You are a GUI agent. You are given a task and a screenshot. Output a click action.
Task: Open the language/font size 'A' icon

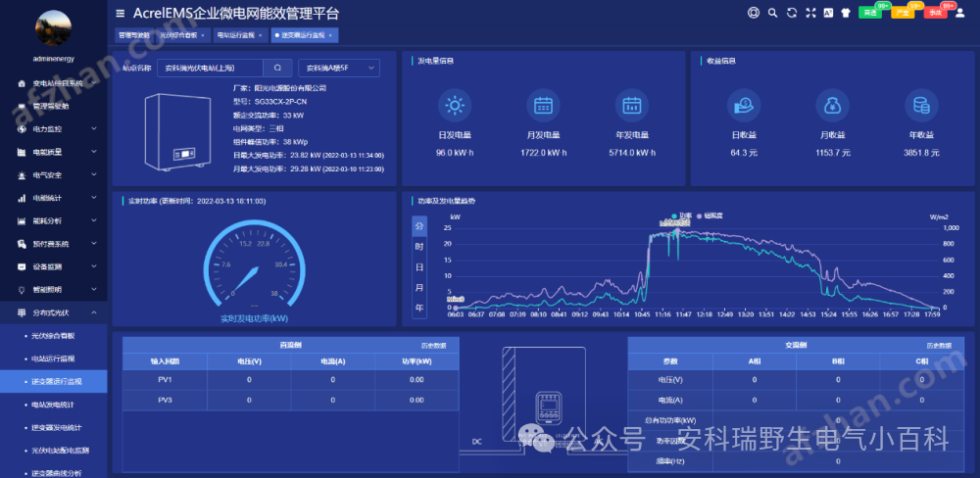click(828, 13)
